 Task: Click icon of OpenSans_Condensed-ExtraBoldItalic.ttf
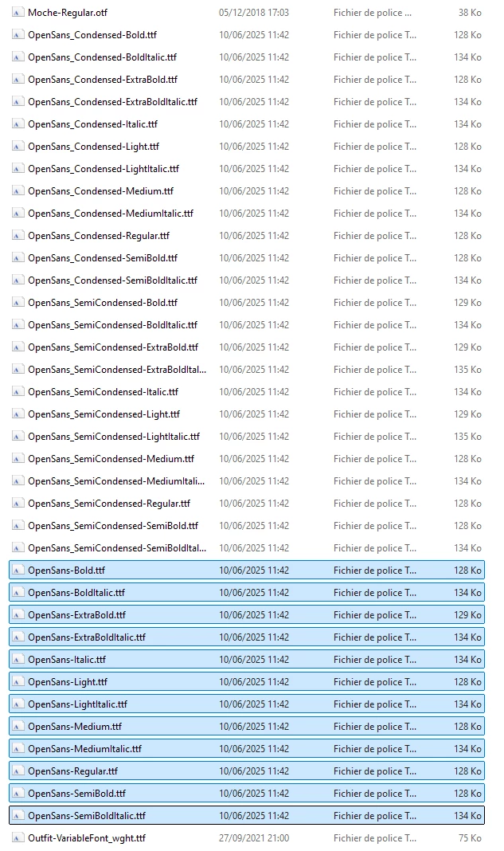18,101
